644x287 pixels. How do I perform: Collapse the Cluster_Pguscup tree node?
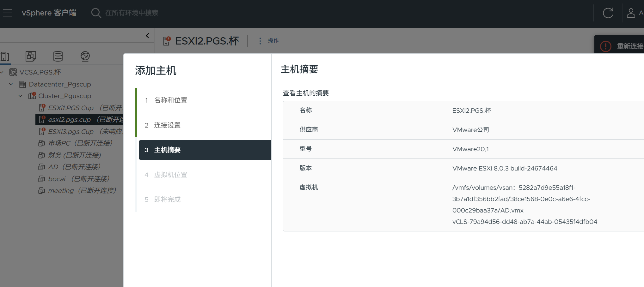21,96
